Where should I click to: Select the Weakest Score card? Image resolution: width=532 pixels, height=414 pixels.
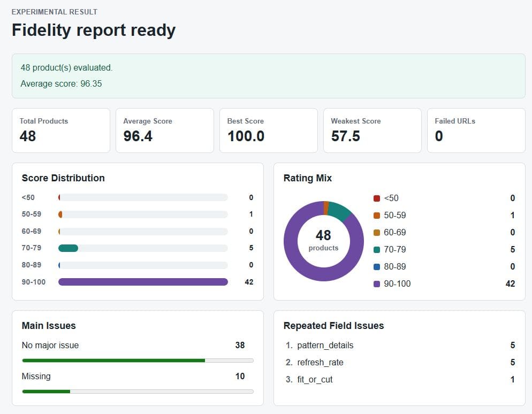tap(373, 131)
